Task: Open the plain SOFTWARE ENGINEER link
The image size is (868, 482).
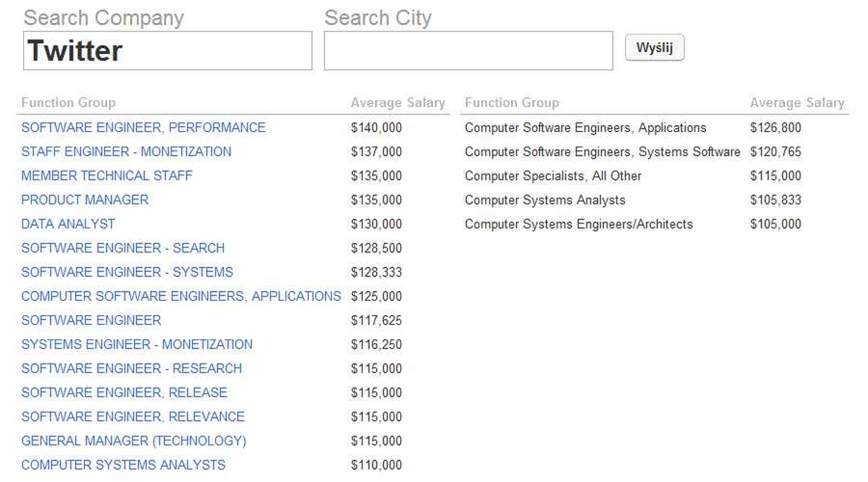Action: [x=92, y=320]
